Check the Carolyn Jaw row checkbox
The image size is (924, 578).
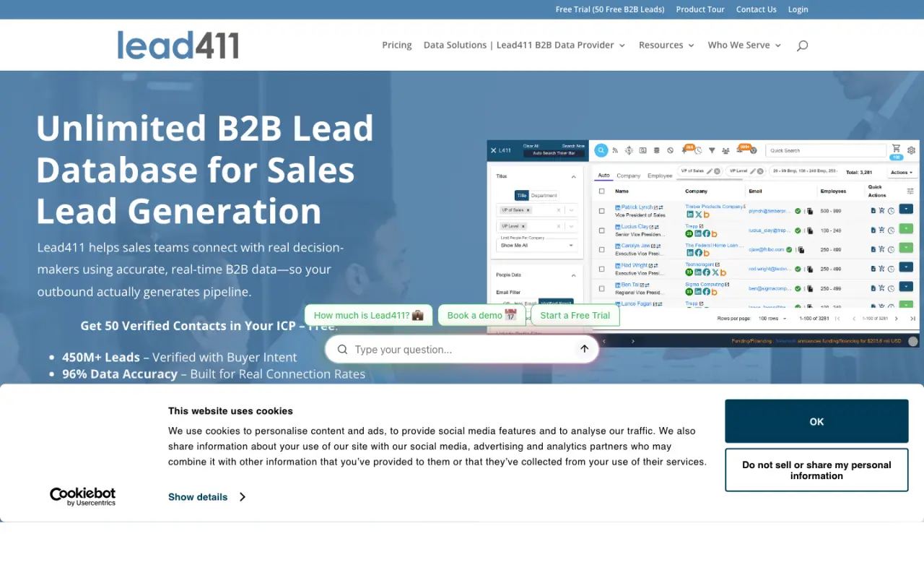[601, 249]
